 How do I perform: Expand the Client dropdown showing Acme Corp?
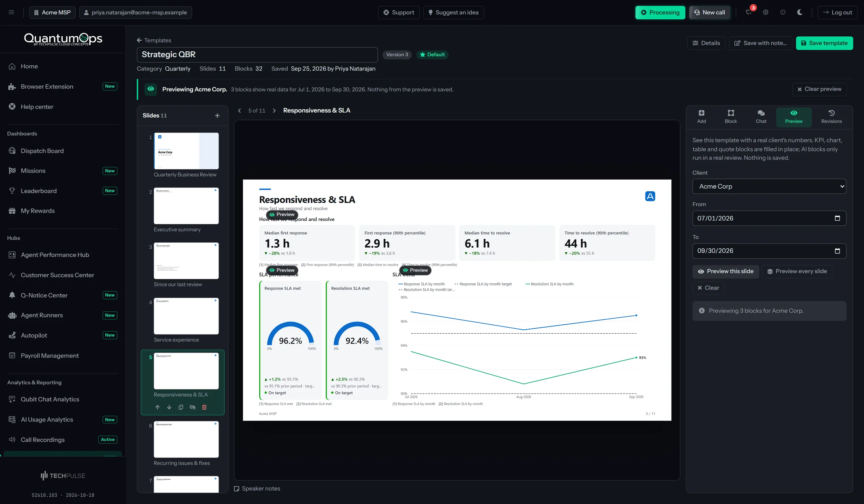coord(769,186)
